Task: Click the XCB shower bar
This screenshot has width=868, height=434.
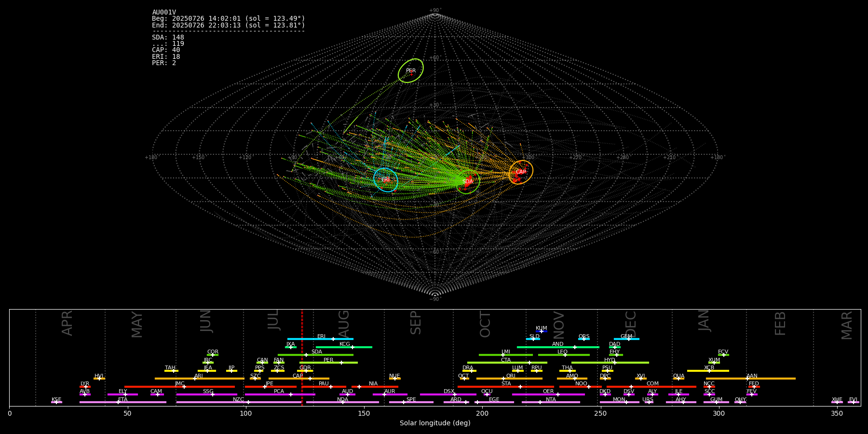Action: (x=708, y=370)
